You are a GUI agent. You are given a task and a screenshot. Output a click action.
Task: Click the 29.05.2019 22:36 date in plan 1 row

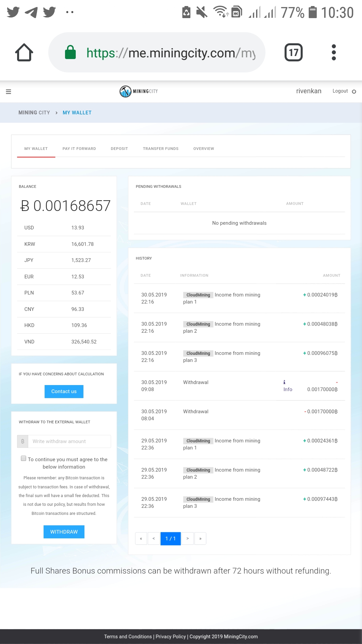click(154, 444)
